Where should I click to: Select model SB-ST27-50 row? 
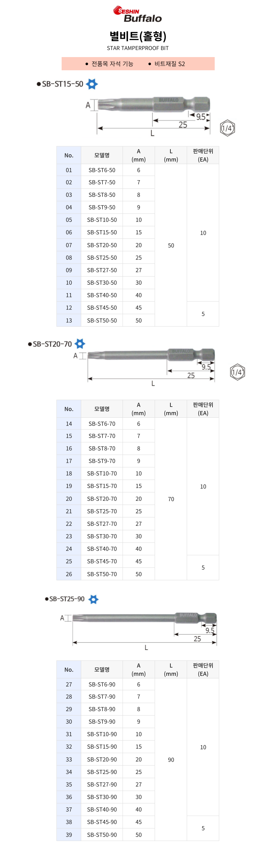101,270
